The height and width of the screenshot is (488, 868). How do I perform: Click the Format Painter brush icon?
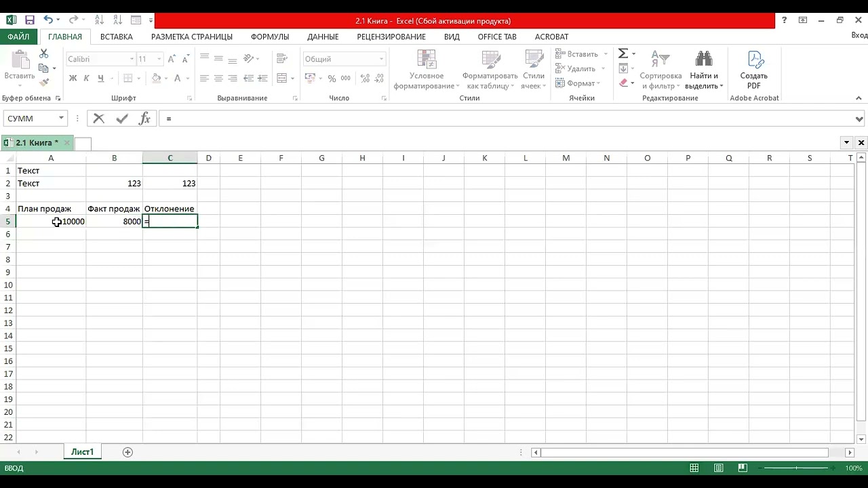pyautogui.click(x=44, y=83)
